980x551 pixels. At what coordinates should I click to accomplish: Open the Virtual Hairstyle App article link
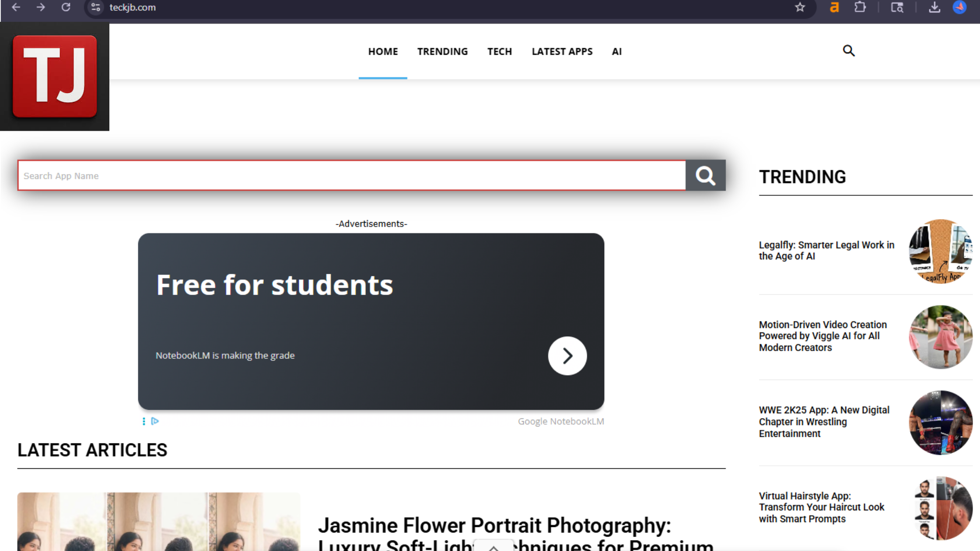pos(822,507)
